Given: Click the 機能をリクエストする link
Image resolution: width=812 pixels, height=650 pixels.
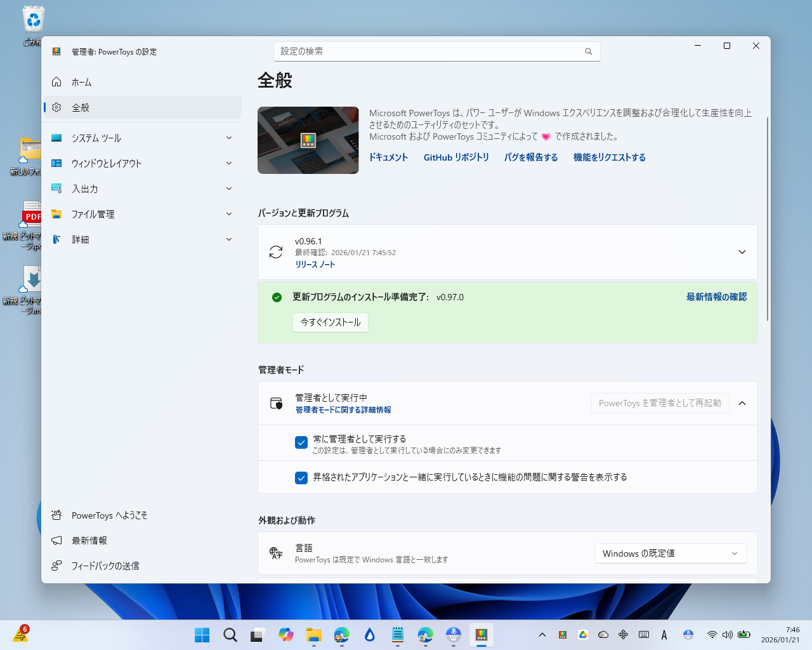Looking at the screenshot, I should click(610, 157).
